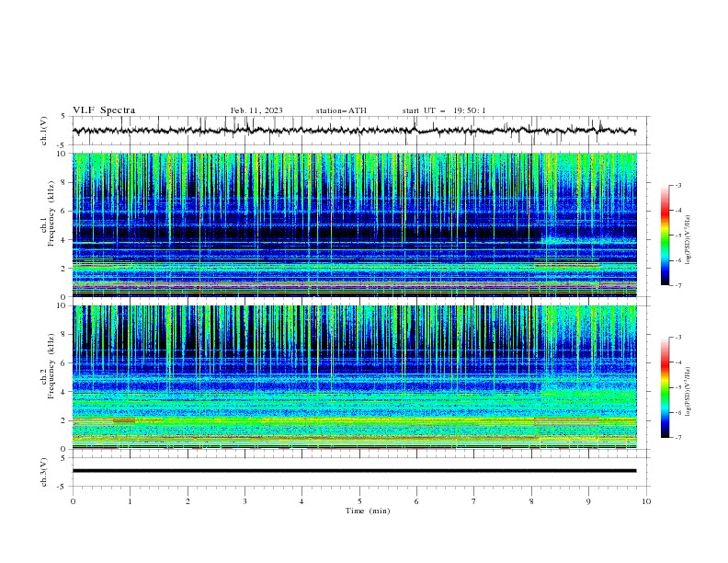The height and width of the screenshot is (563, 728).
Task: Click time axis tick label "6"
Action: pos(417,501)
